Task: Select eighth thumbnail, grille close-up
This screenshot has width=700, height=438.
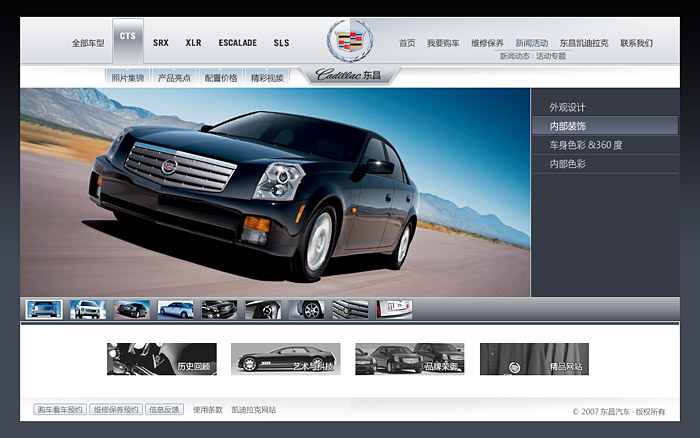Action: coord(350,309)
